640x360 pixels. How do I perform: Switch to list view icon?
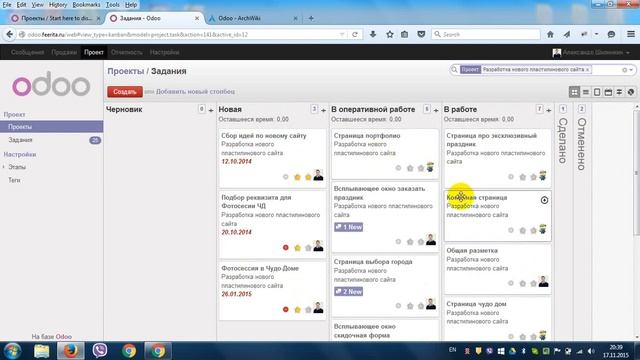(x=586, y=92)
